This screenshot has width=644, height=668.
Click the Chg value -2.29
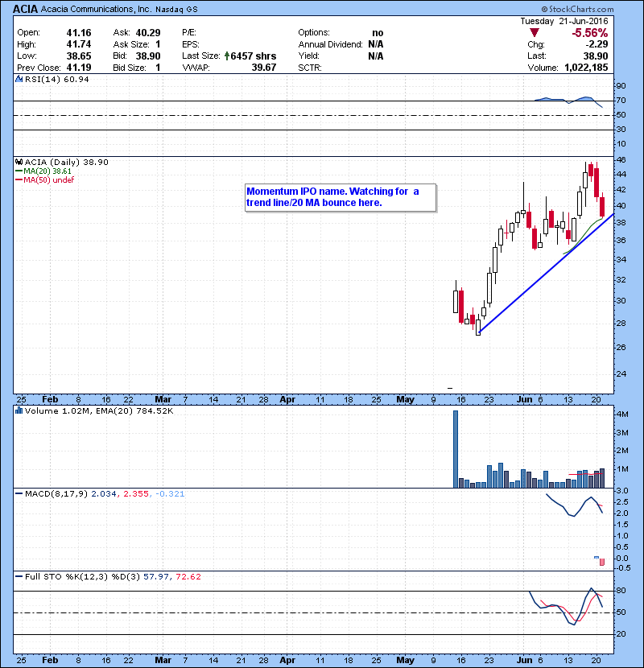pyautogui.click(x=596, y=44)
